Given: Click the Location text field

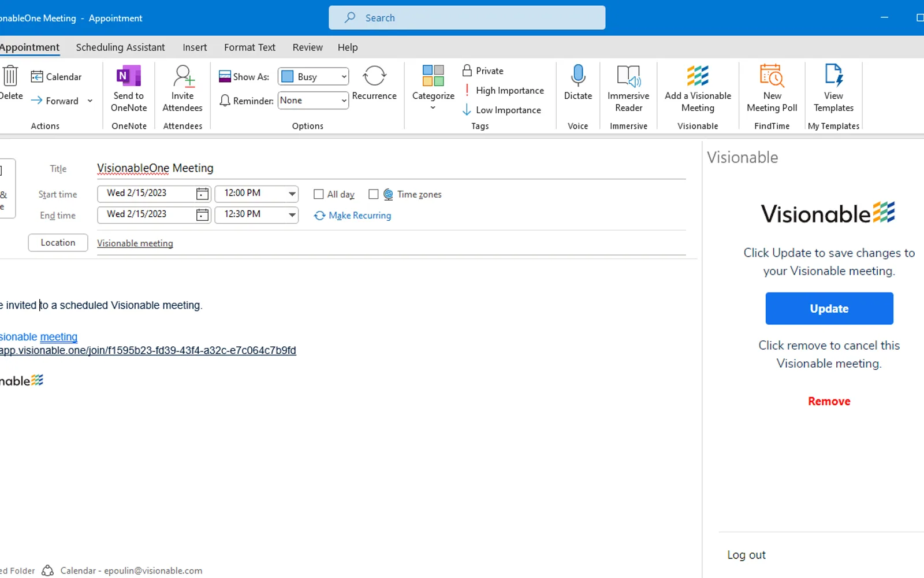Looking at the screenshot, I should coord(392,243).
